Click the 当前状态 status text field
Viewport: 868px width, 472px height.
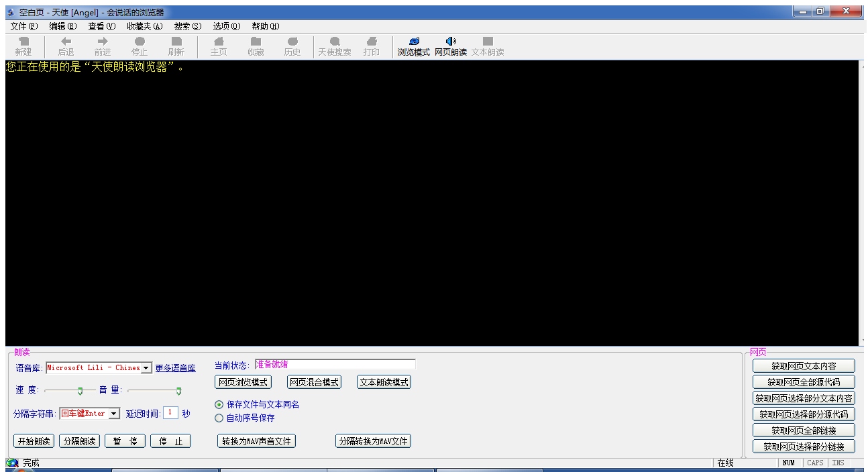pyautogui.click(x=335, y=365)
